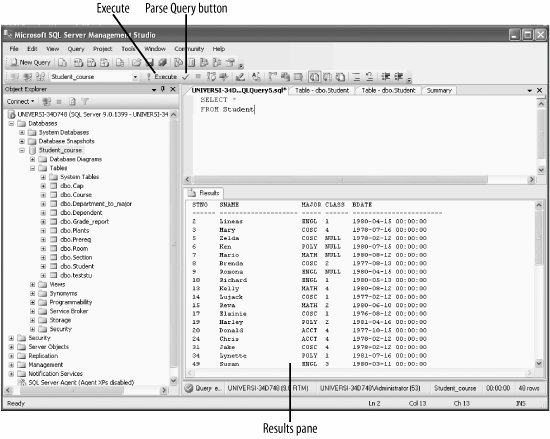Expand the Programmability folder
The width and height of the screenshot is (550, 439).
click(x=32, y=302)
